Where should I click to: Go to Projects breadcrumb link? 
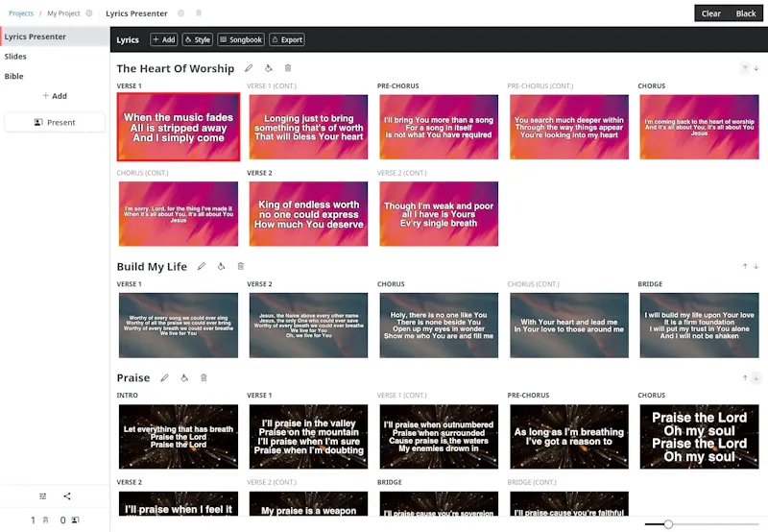[21, 13]
